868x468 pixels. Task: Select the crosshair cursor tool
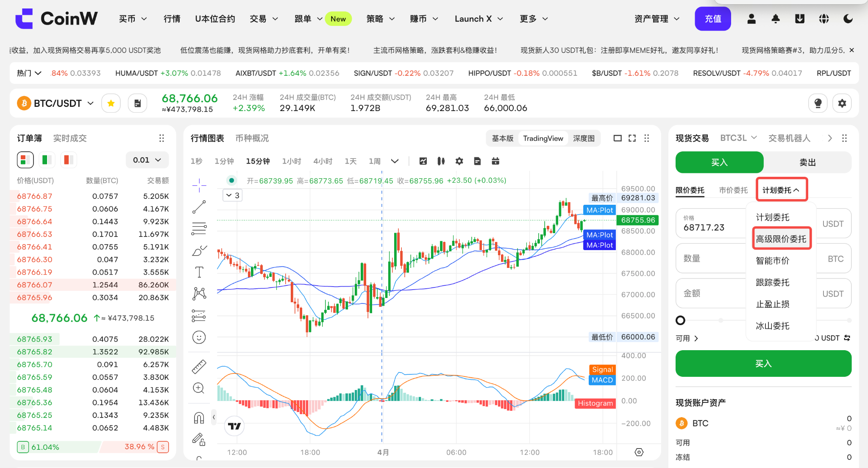point(199,185)
